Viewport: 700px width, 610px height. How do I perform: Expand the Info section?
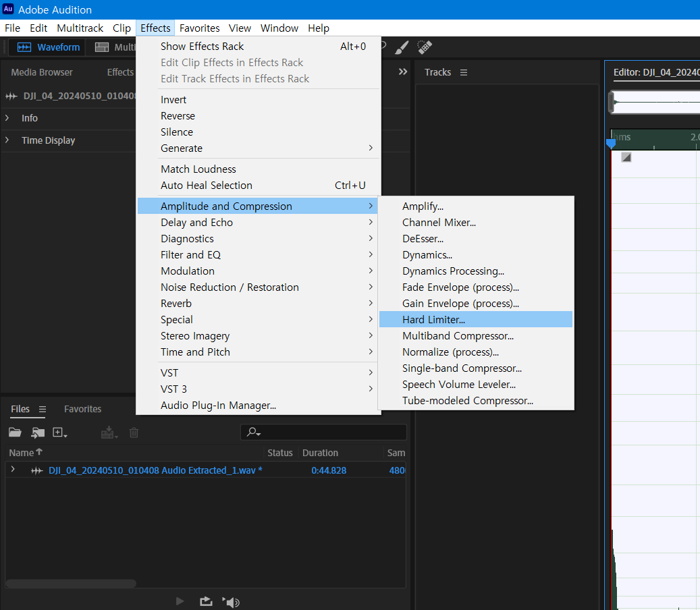click(7, 118)
